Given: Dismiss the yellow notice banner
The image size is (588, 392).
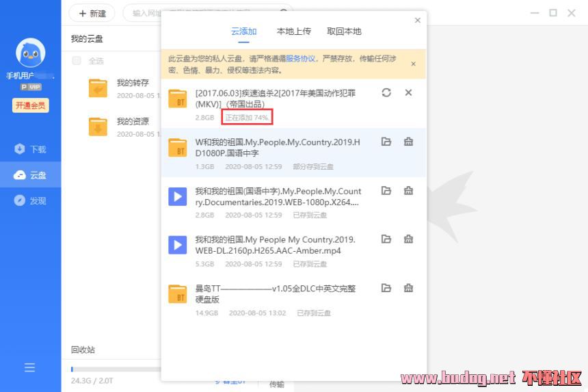Looking at the screenshot, I should pos(413,64).
